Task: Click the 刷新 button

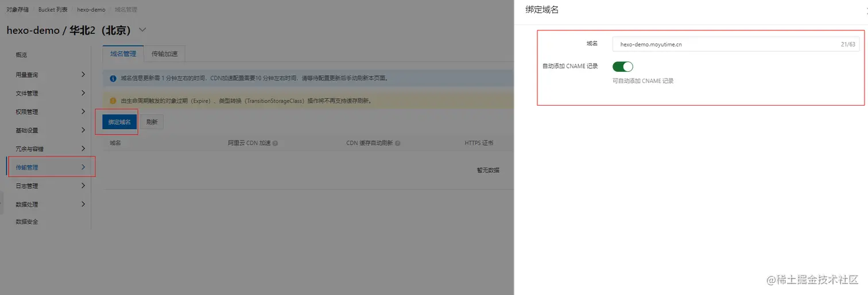Action: click(x=152, y=122)
